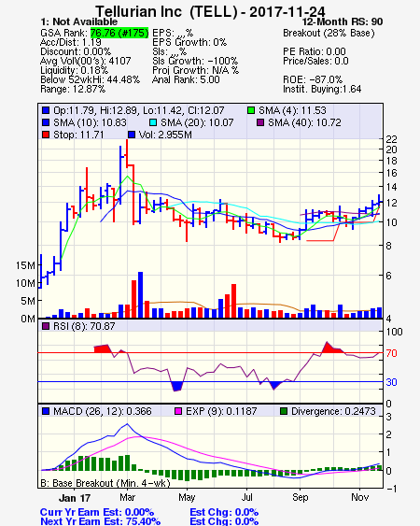Click the 'Vol: 2.955M' legend text
The width and height of the screenshot is (420, 526).
(x=165, y=135)
